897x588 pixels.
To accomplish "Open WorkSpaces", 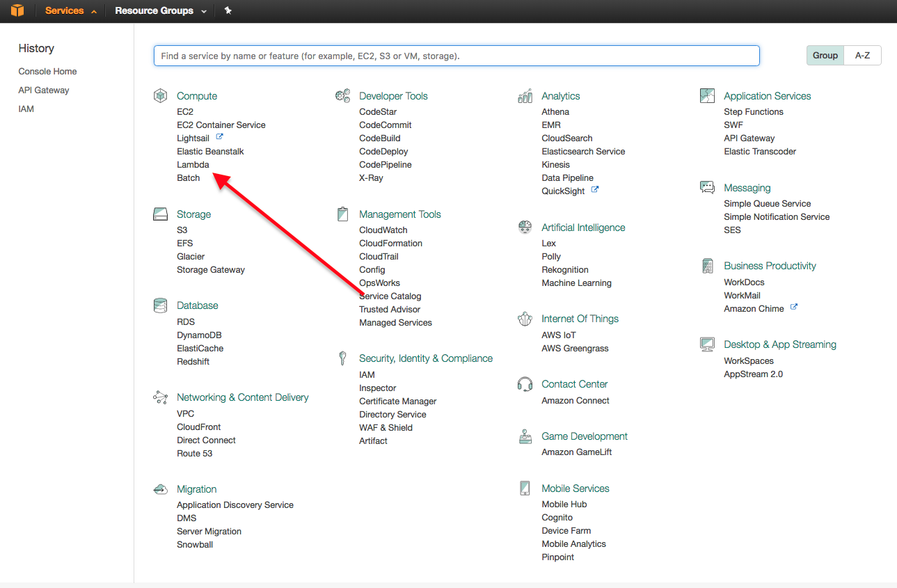I will (x=749, y=361).
